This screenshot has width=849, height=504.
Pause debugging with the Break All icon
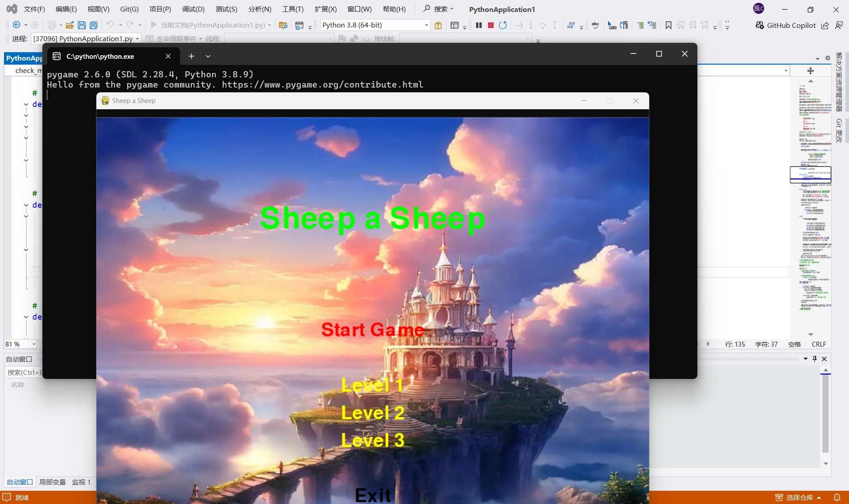[x=478, y=25]
